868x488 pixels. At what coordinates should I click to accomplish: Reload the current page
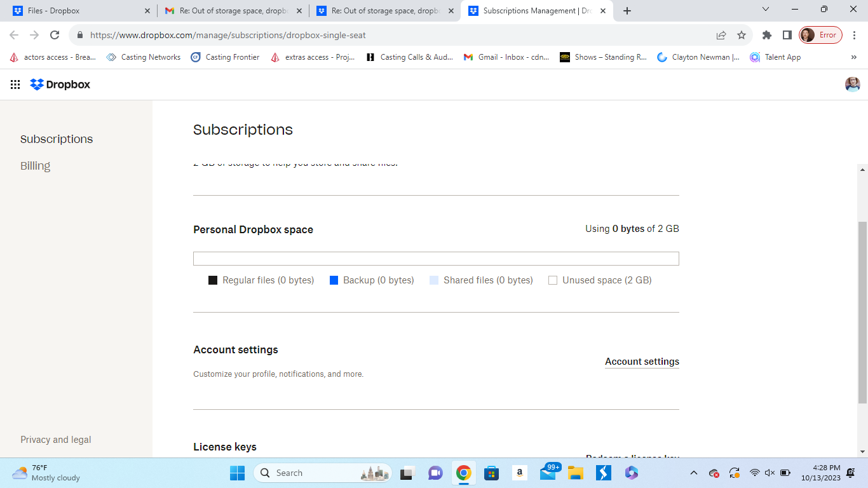(x=55, y=36)
